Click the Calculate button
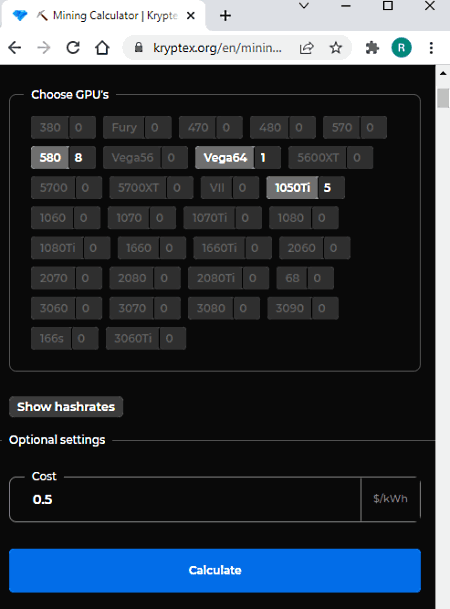The width and height of the screenshot is (450, 609). pos(215,570)
